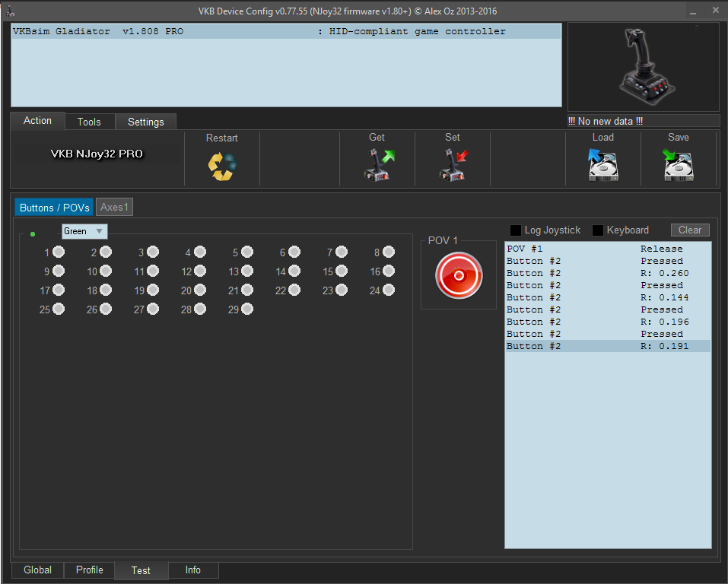728x584 pixels.
Task: Select highlighted row 'Button #2 R: 0.191'
Action: pyautogui.click(x=608, y=346)
